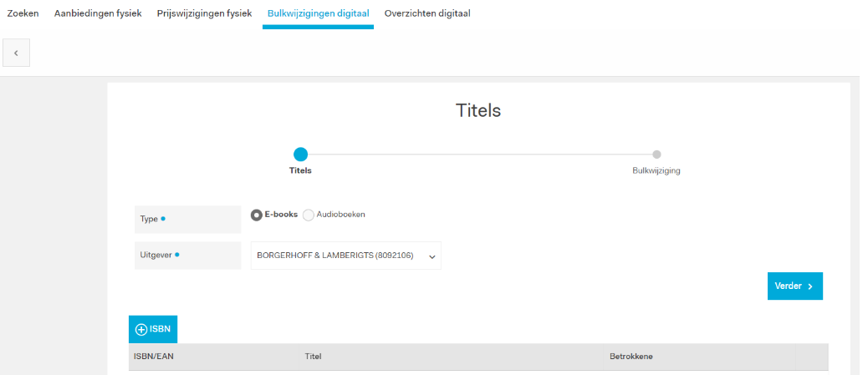This screenshot has height=375, width=868.
Task: Expand the Uitgever publisher dropdown
Action: point(345,256)
